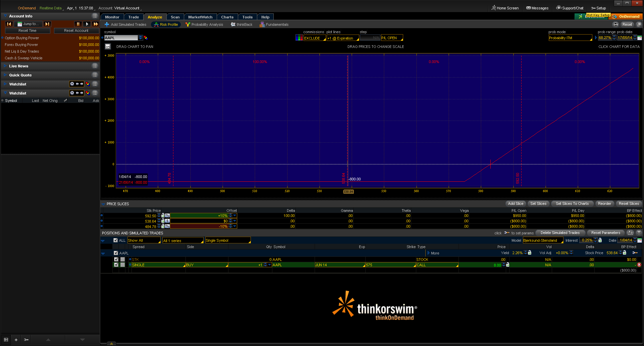Open Model Bjerksund-Stensland dropdown
The width and height of the screenshot is (644, 346).
543,240
